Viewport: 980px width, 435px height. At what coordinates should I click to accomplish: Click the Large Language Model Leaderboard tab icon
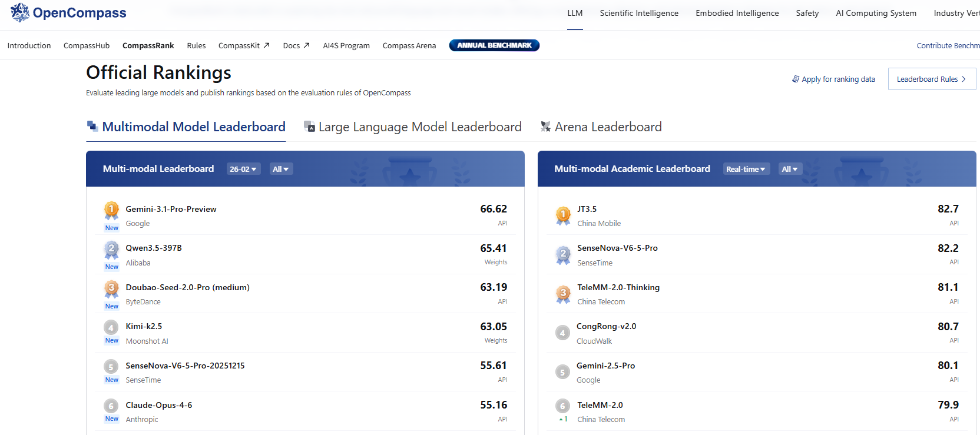309,126
